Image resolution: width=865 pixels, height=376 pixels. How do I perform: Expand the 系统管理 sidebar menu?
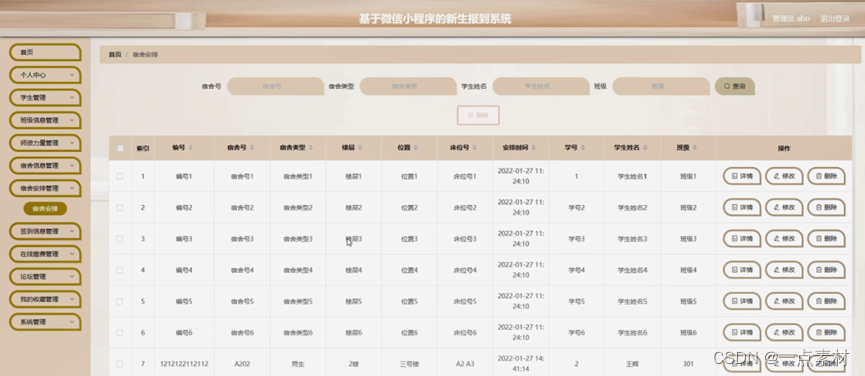(x=45, y=322)
